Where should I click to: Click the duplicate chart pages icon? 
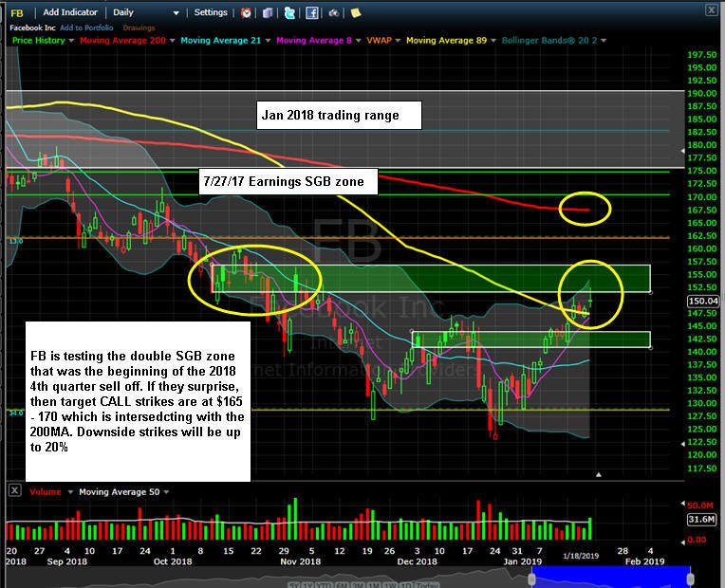(268, 13)
